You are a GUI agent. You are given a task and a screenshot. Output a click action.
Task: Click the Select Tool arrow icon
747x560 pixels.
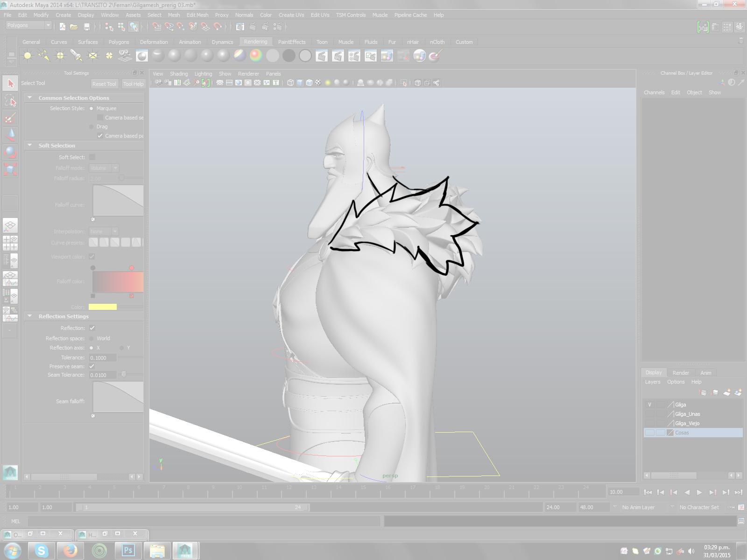point(10,83)
